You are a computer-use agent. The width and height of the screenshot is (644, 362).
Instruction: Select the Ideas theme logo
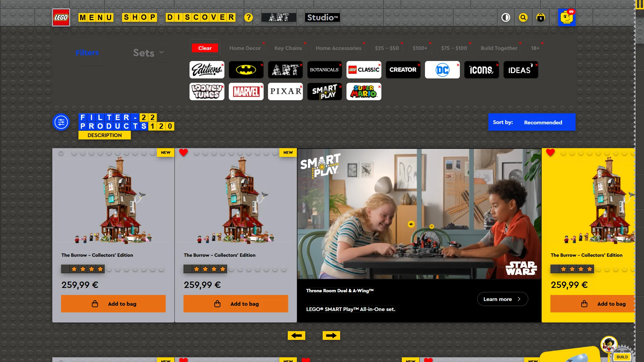click(x=521, y=70)
